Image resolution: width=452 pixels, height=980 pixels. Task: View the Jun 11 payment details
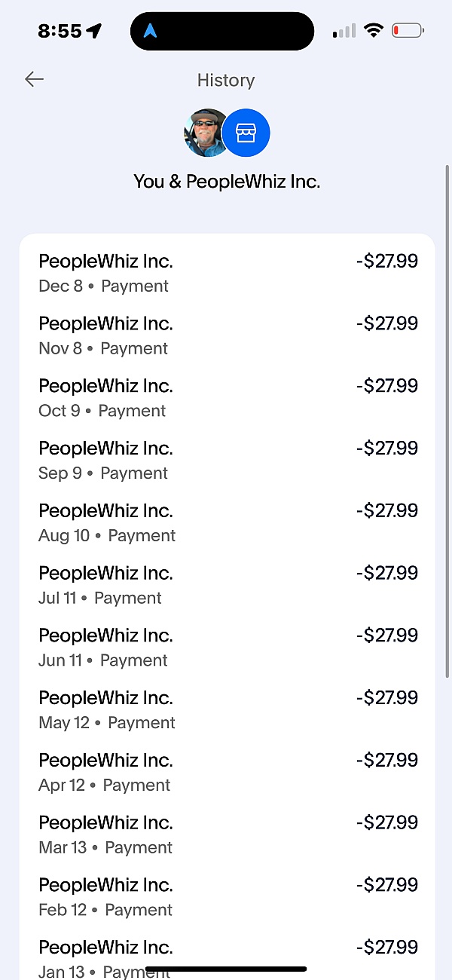coord(227,648)
